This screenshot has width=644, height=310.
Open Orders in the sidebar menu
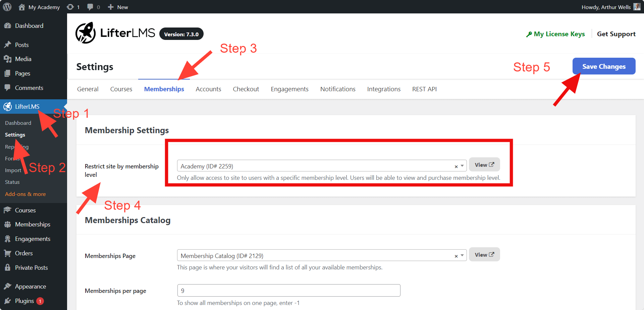[x=24, y=253]
